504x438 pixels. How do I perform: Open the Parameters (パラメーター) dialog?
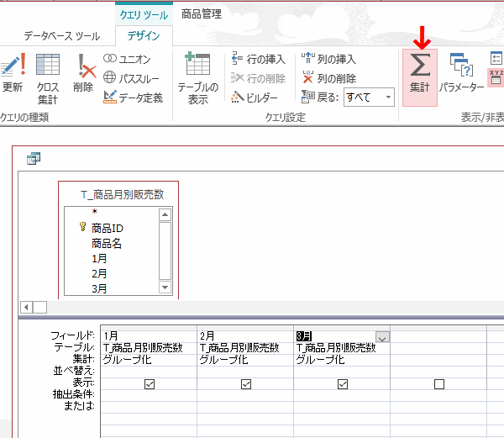pyautogui.click(x=461, y=73)
